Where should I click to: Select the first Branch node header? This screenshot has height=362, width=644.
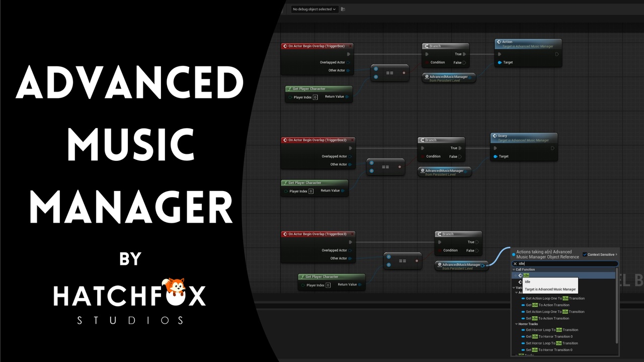(x=445, y=46)
